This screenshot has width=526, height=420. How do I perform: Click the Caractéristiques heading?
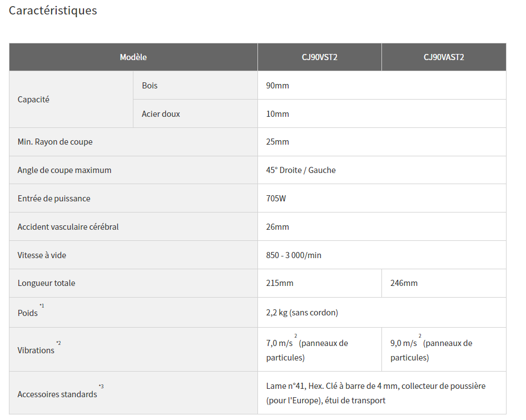click(x=53, y=11)
